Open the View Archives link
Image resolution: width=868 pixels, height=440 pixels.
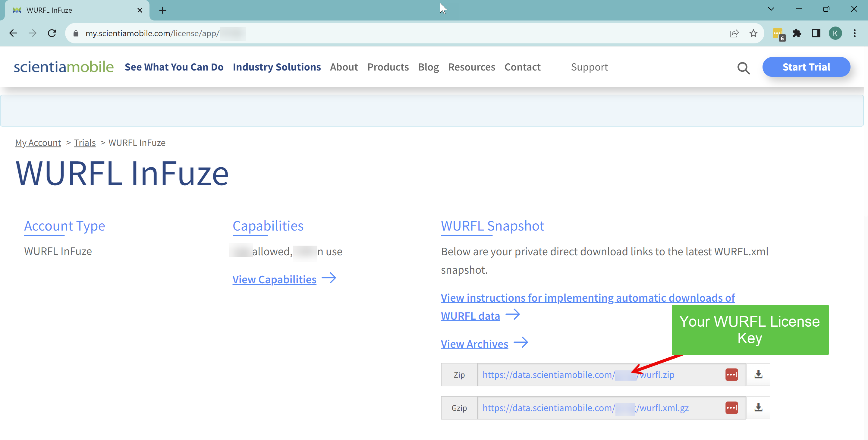click(474, 344)
